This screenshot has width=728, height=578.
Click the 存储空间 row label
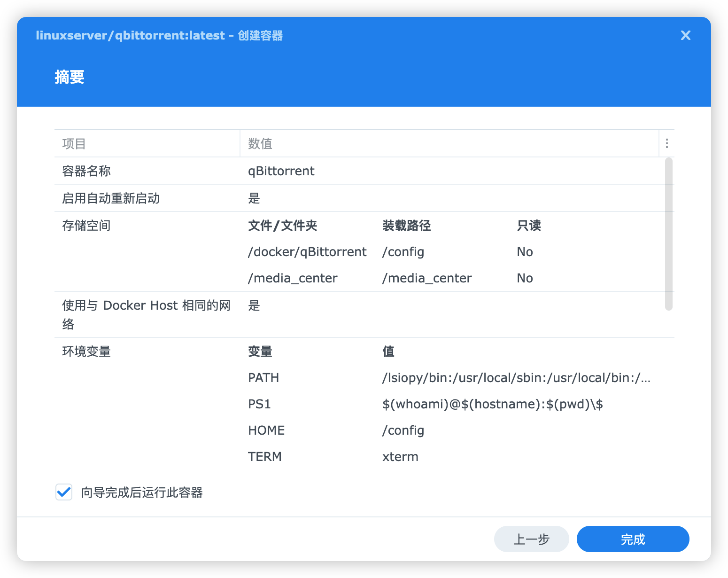(x=86, y=226)
